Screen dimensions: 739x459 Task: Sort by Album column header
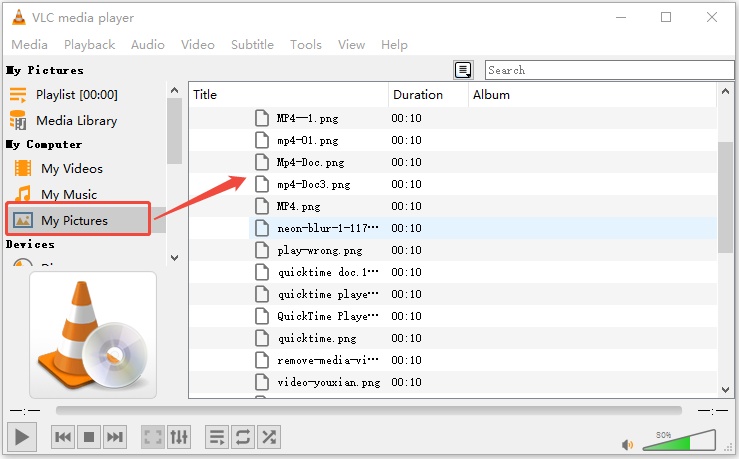(592, 95)
